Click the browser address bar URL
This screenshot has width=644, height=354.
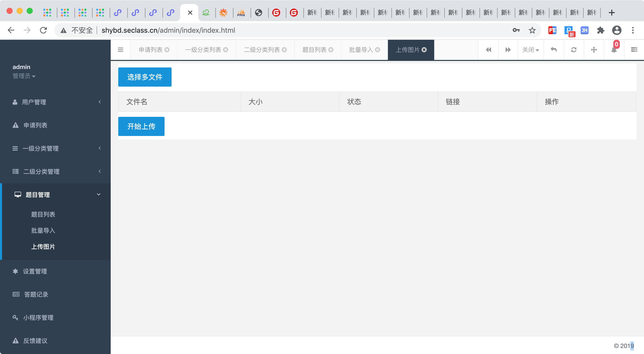[168, 30]
